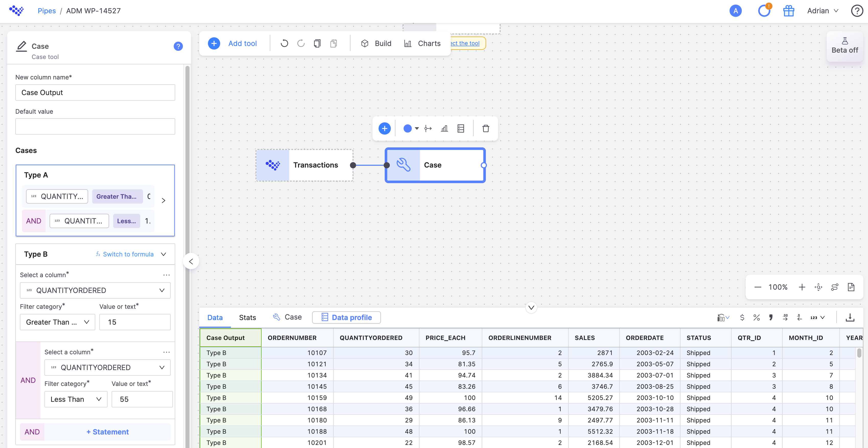Click the redo arrow in toolbar
The height and width of the screenshot is (448, 868).
click(301, 43)
